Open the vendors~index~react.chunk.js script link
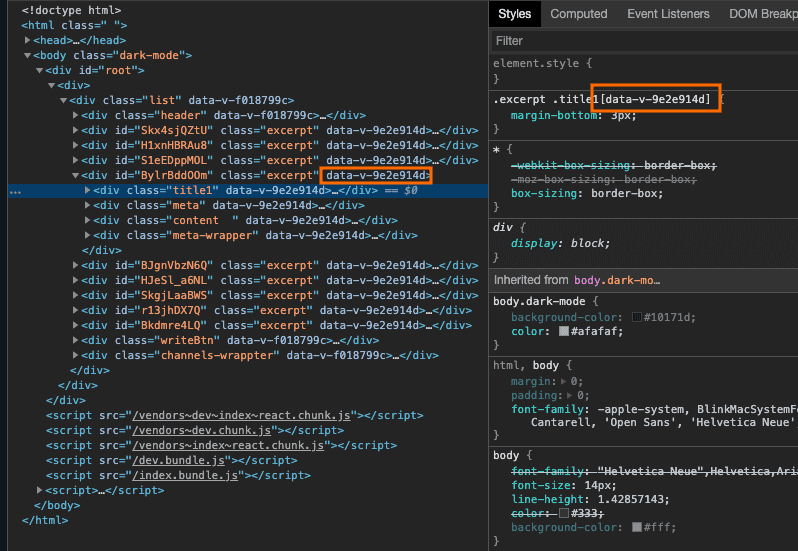Image resolution: width=798 pixels, height=551 pixels. (228, 445)
